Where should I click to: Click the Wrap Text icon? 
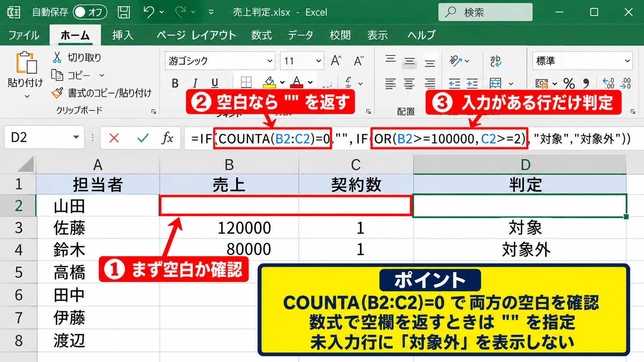point(495,61)
